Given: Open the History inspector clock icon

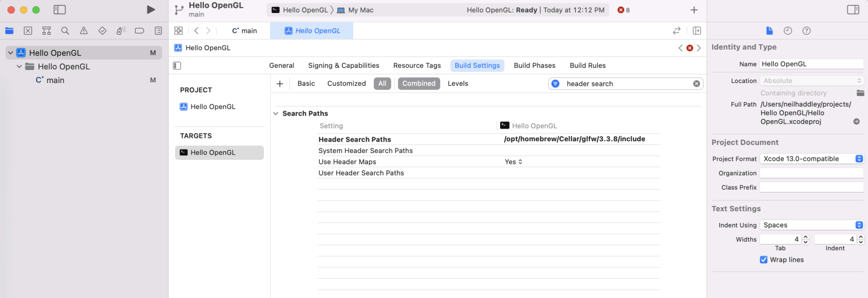Looking at the screenshot, I should [x=788, y=30].
